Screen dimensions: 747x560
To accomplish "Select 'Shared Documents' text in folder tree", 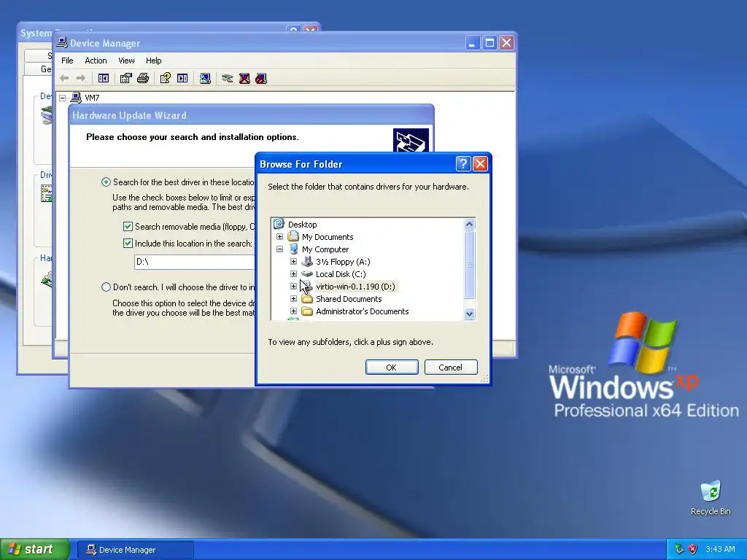I will pyautogui.click(x=349, y=298).
